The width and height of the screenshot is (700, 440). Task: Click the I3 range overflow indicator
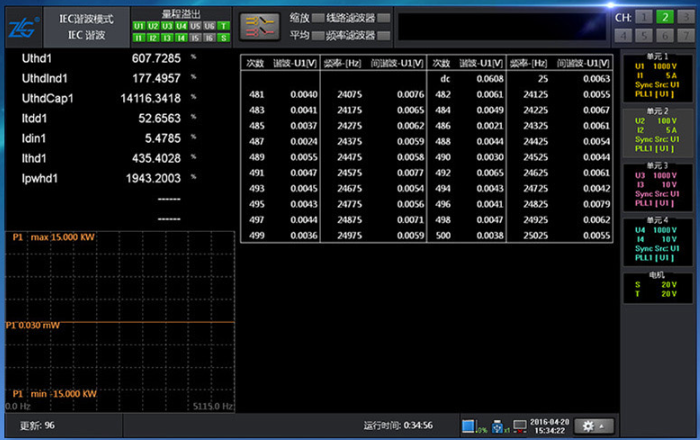tap(167, 38)
